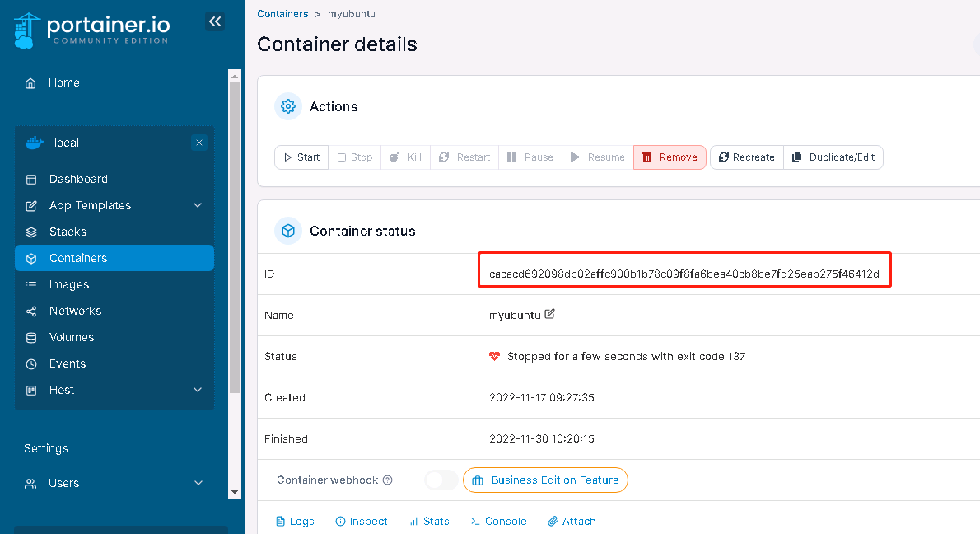Click the Actions gear icon

pos(288,106)
